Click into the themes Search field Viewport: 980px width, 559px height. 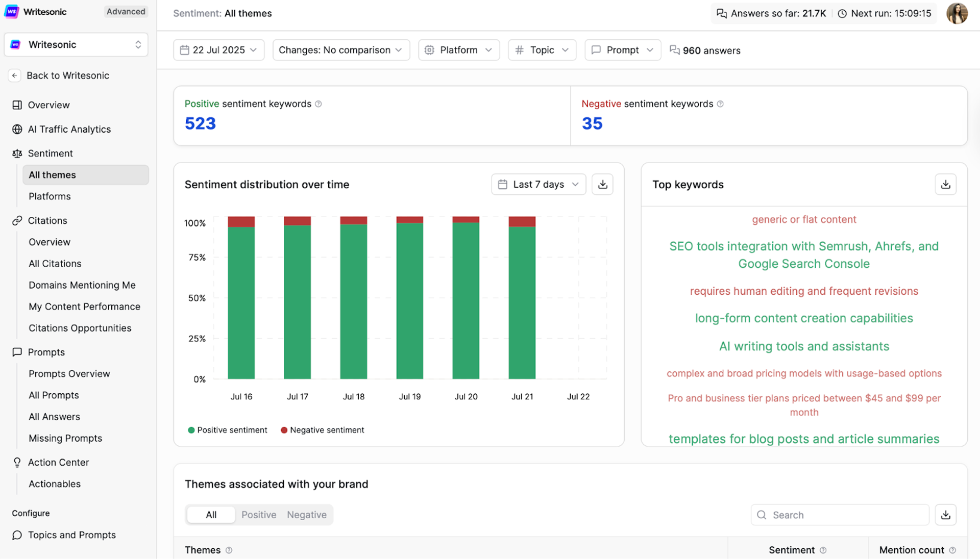[x=840, y=515]
